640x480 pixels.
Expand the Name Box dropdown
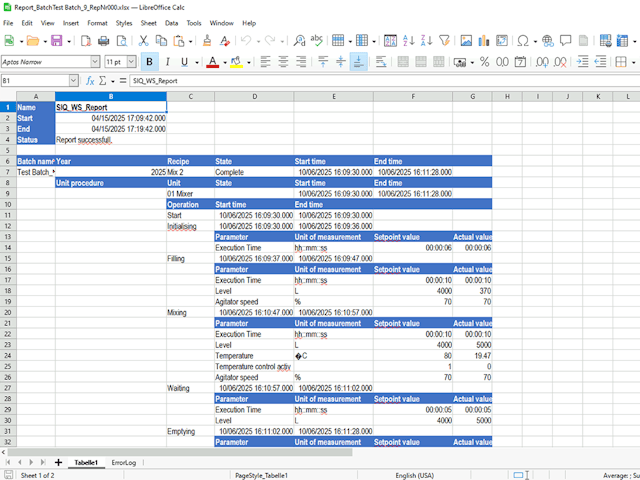click(x=73, y=81)
